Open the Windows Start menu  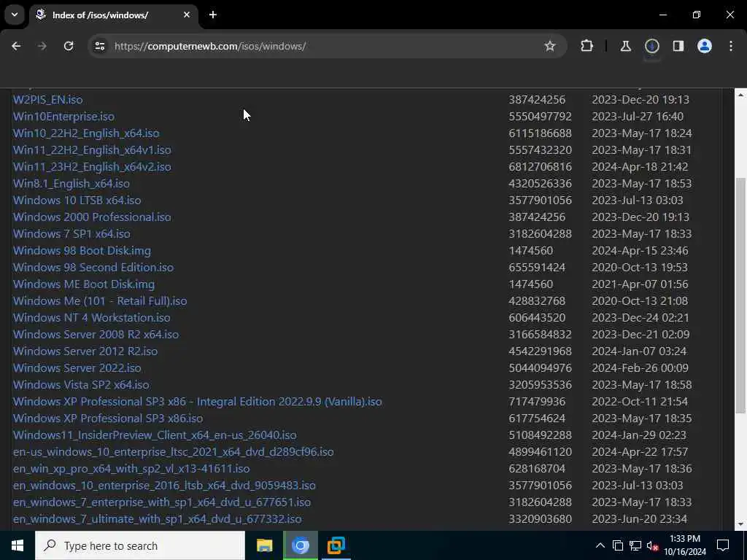coord(18,545)
